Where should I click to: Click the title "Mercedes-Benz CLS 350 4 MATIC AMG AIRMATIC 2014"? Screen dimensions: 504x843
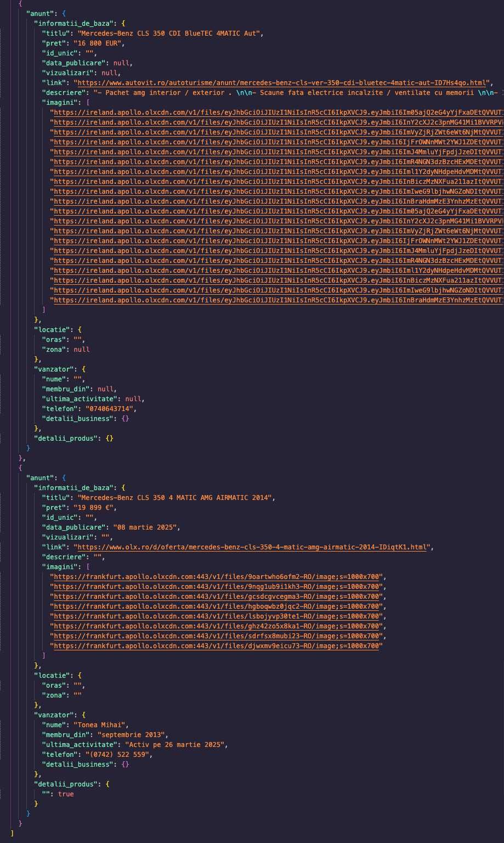(x=174, y=498)
